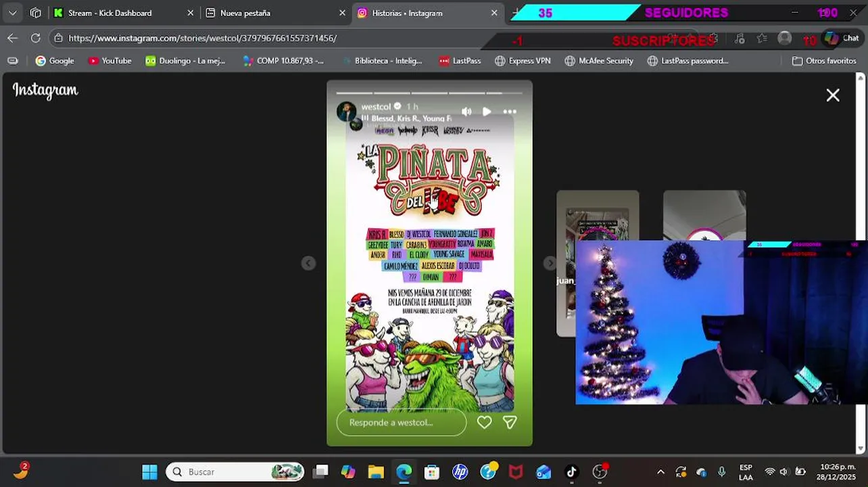This screenshot has width=868, height=487.
Task: Open the Copilot Chat button
Action: tap(841, 39)
